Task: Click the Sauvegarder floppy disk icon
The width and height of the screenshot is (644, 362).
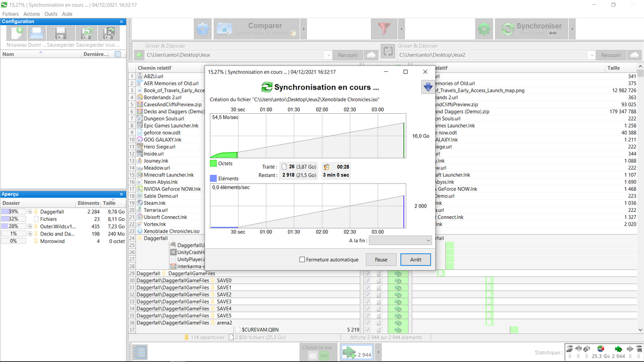Action: [x=61, y=33]
